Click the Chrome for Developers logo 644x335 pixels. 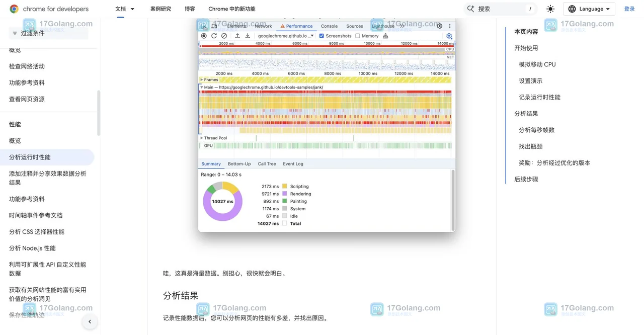(x=49, y=9)
